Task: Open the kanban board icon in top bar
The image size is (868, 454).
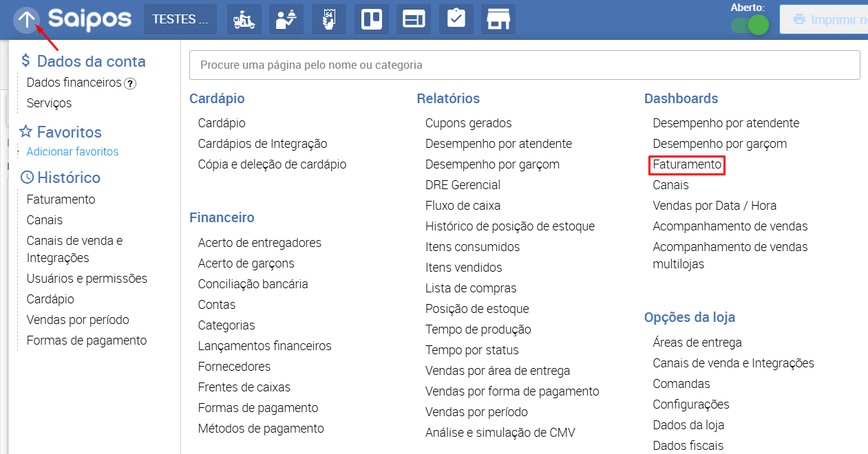Action: 372,19
